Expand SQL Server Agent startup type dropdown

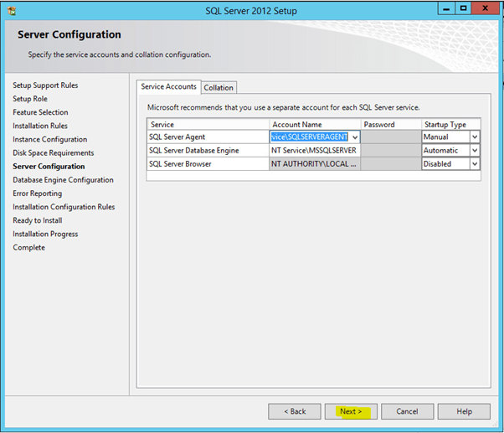pyautogui.click(x=475, y=137)
